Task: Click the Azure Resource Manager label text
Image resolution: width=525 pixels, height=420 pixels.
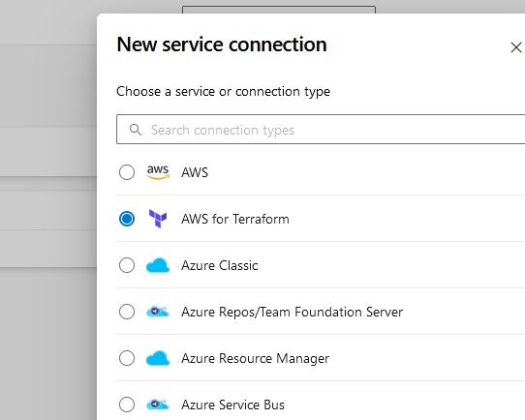Action: pos(255,358)
